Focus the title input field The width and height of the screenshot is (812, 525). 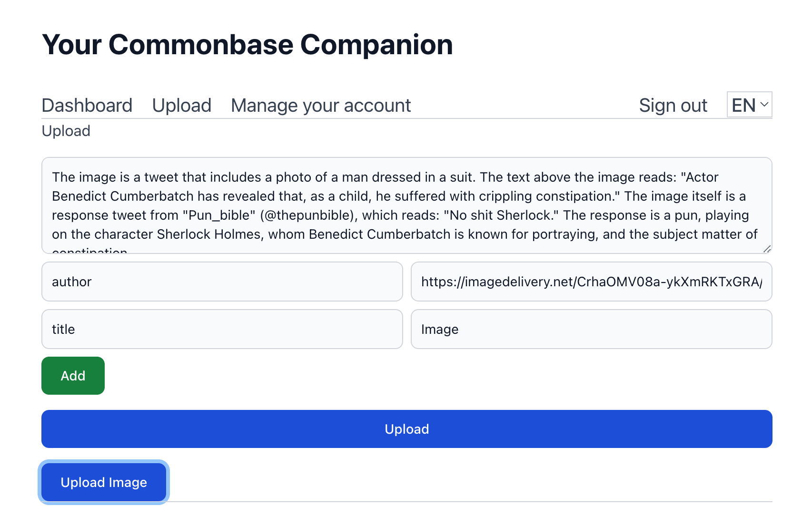pos(222,329)
